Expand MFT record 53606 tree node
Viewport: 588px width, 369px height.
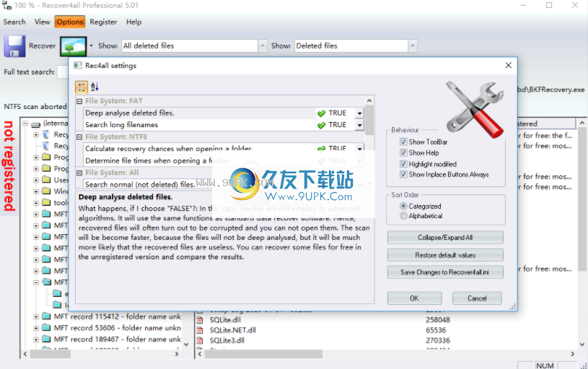click(x=36, y=328)
